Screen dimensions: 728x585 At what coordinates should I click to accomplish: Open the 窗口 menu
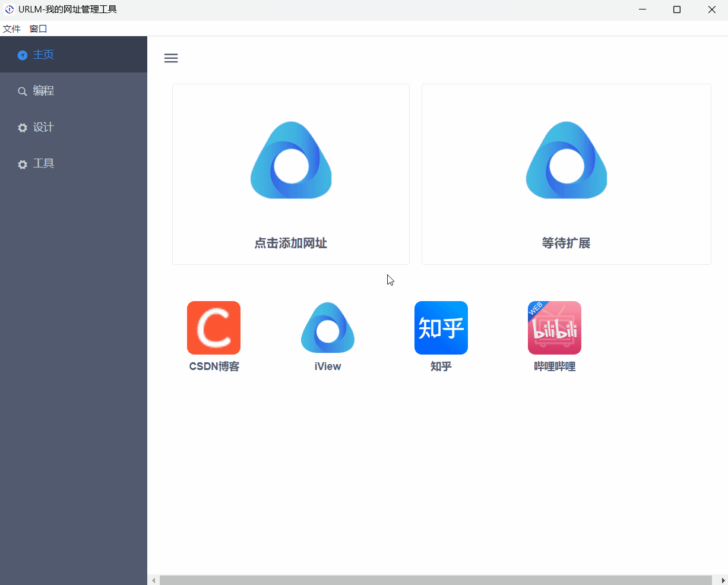point(38,29)
